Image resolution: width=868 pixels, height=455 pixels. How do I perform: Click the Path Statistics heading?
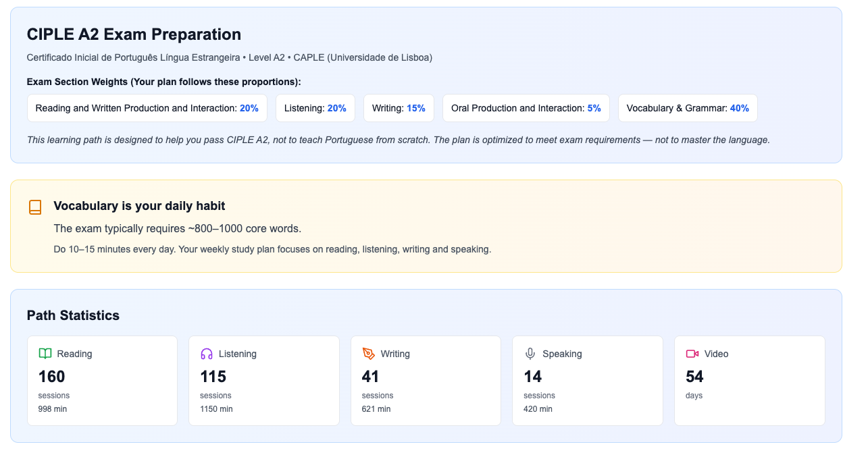(73, 315)
